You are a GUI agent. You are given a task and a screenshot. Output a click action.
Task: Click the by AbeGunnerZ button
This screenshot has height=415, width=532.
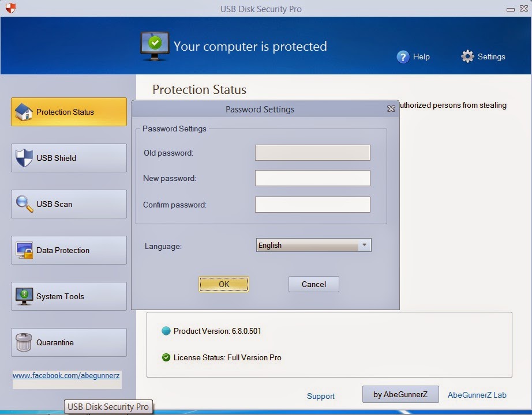coord(400,394)
